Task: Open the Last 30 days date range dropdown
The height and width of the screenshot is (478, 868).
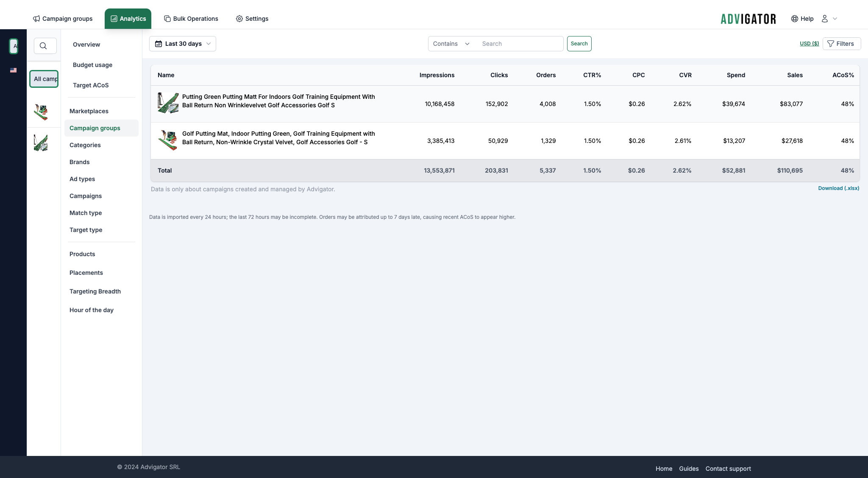Action: 183,44
